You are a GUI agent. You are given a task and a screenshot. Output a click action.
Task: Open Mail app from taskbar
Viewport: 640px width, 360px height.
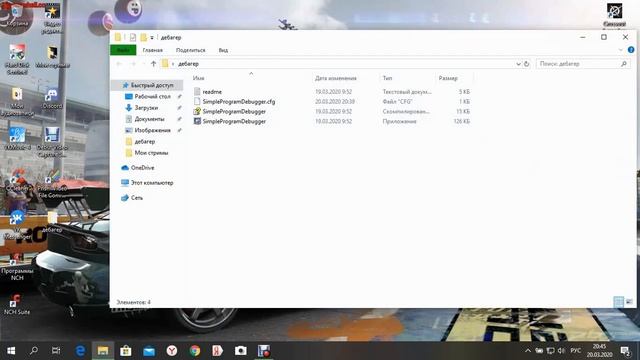(x=149, y=351)
